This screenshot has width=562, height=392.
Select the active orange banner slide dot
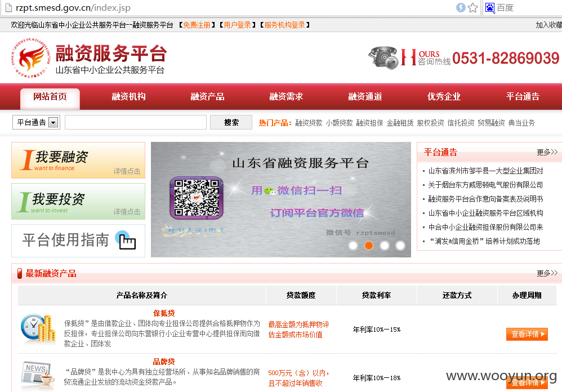pos(369,246)
